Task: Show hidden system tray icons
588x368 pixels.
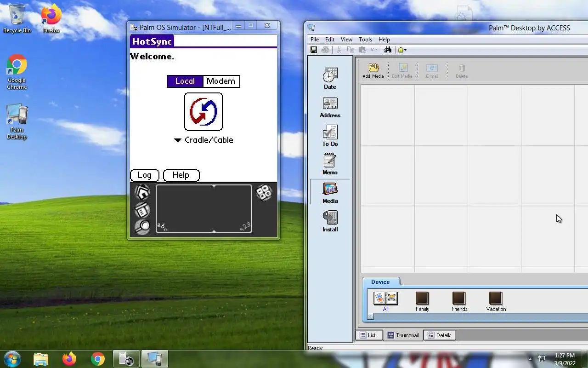Action: [x=531, y=359]
